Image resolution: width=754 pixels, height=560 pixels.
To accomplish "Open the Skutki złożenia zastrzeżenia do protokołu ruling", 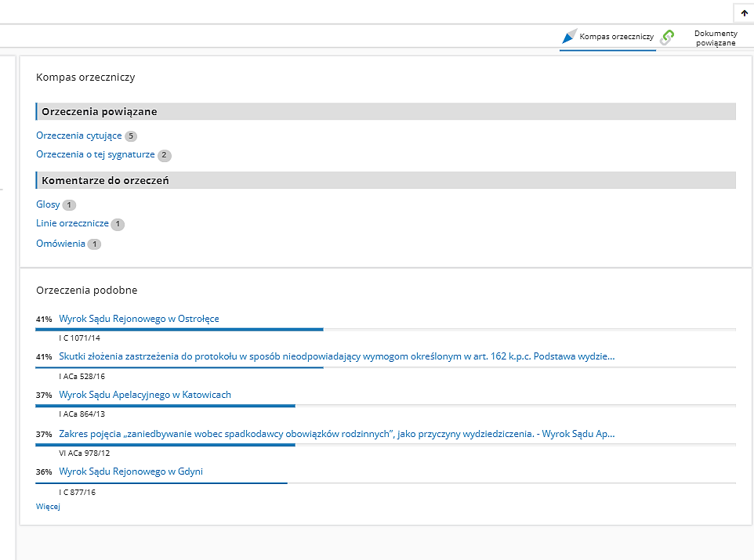I will pyautogui.click(x=336, y=356).
